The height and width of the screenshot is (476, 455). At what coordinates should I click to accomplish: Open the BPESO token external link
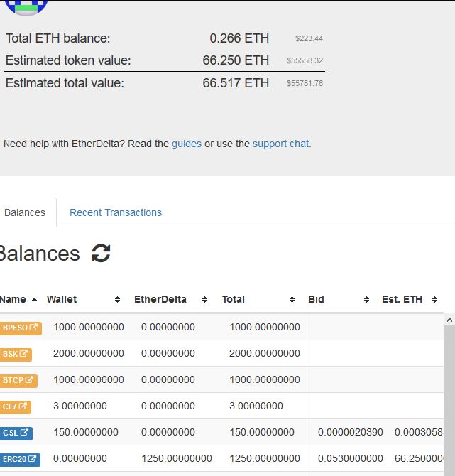pos(19,328)
